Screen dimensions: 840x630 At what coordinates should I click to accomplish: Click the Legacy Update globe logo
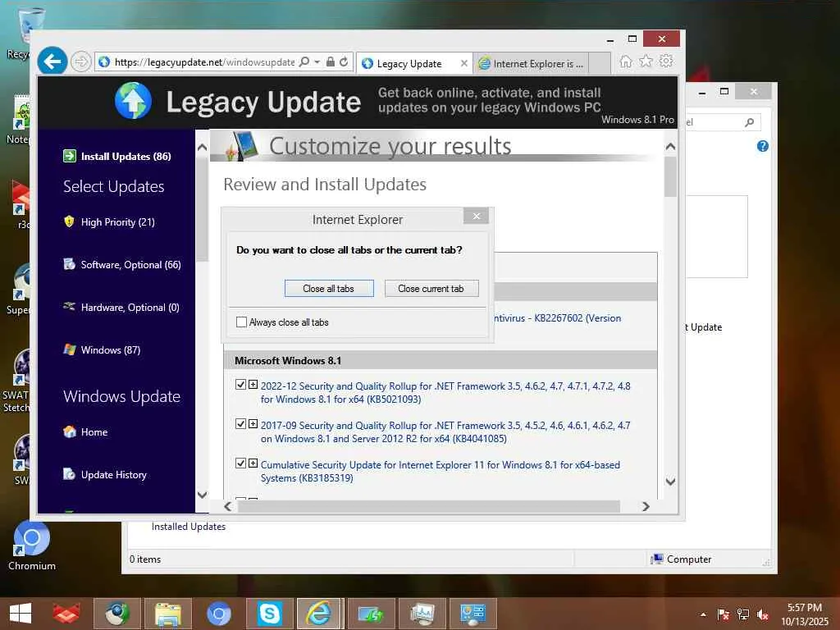pyautogui.click(x=133, y=101)
